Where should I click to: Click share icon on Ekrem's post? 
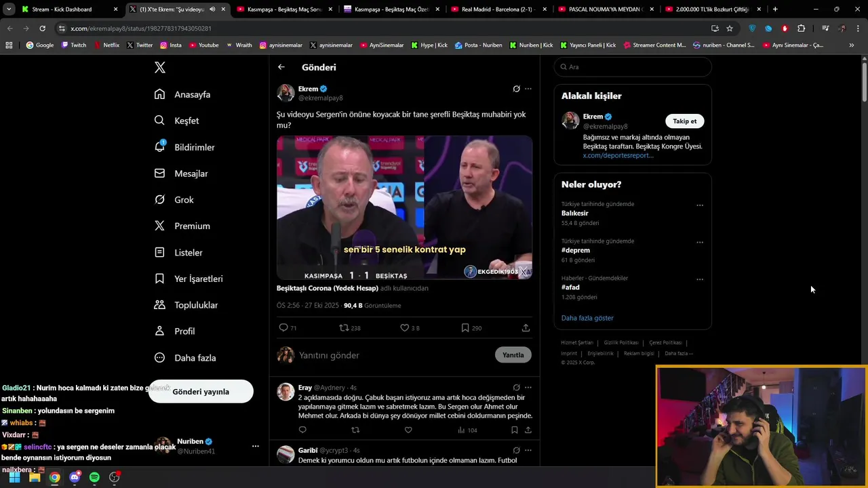click(x=526, y=327)
